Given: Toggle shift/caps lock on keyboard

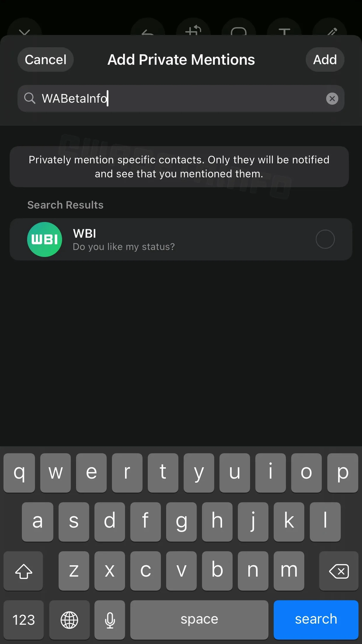Looking at the screenshot, I should tap(24, 571).
